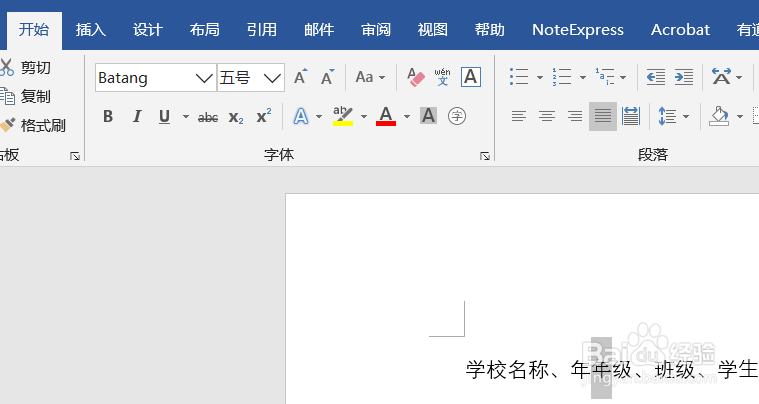The image size is (759, 404).
Task: Open the 帮助 ribbon tab
Action: (x=489, y=30)
